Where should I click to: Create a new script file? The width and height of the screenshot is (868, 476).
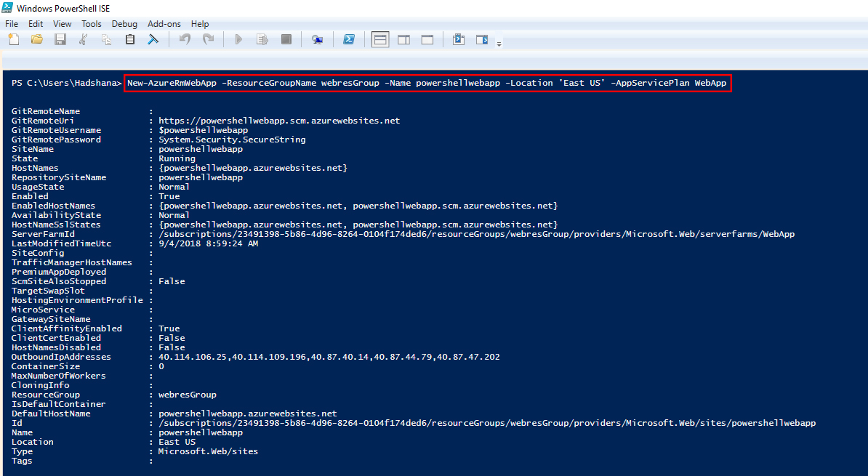14,39
